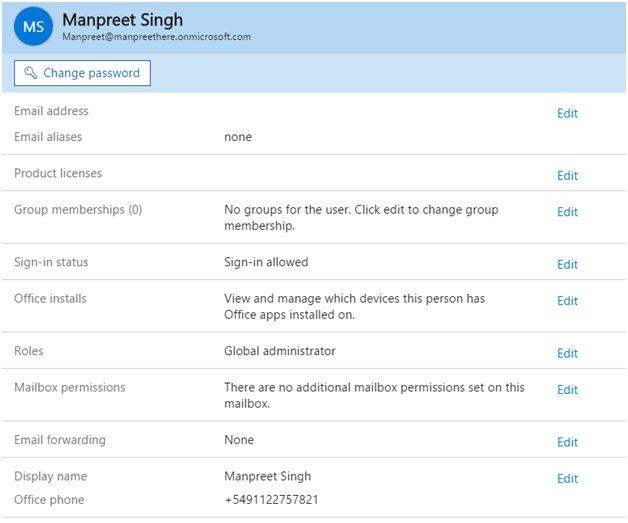Edit the Sign-in status setting

567,264
